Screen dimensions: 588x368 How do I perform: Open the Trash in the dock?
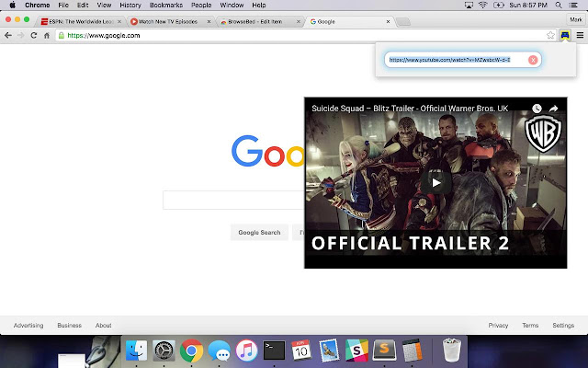coord(451,350)
